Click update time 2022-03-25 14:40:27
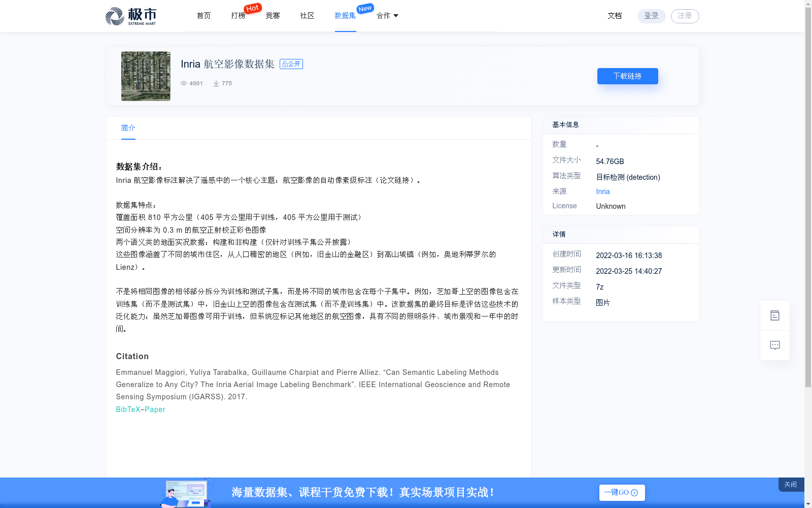The height and width of the screenshot is (508, 812). (x=629, y=271)
